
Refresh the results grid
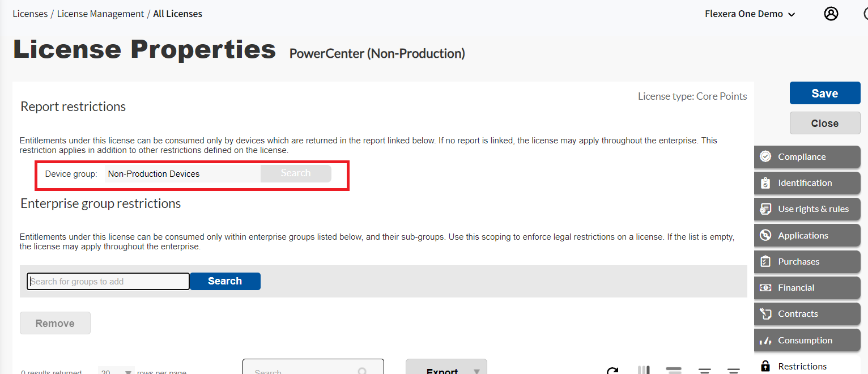612,371
